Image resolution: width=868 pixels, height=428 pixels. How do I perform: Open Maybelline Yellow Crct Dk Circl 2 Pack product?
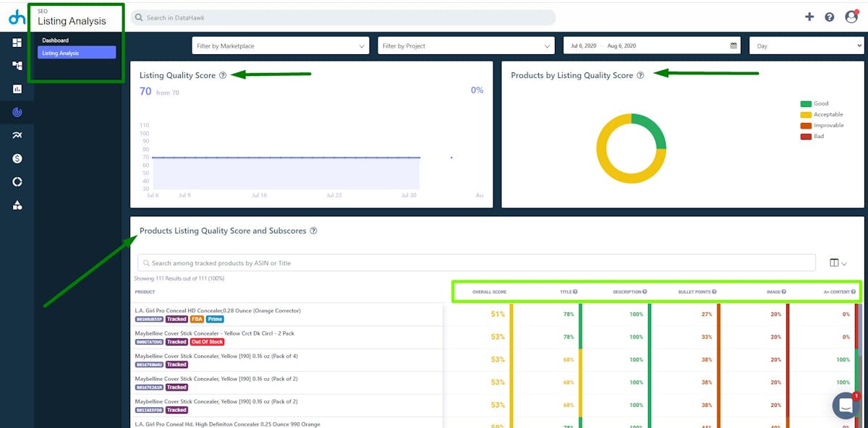coord(214,333)
